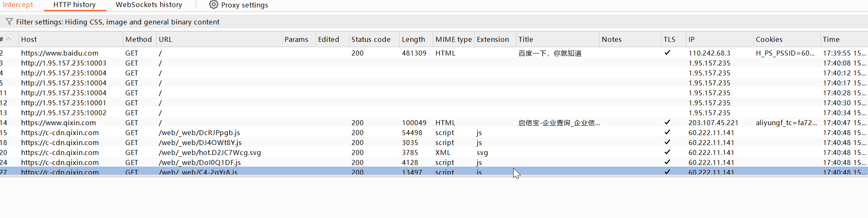Viewport: 868px width, 218px height.
Task: Open the WebSockets history tab
Action: click(x=149, y=5)
